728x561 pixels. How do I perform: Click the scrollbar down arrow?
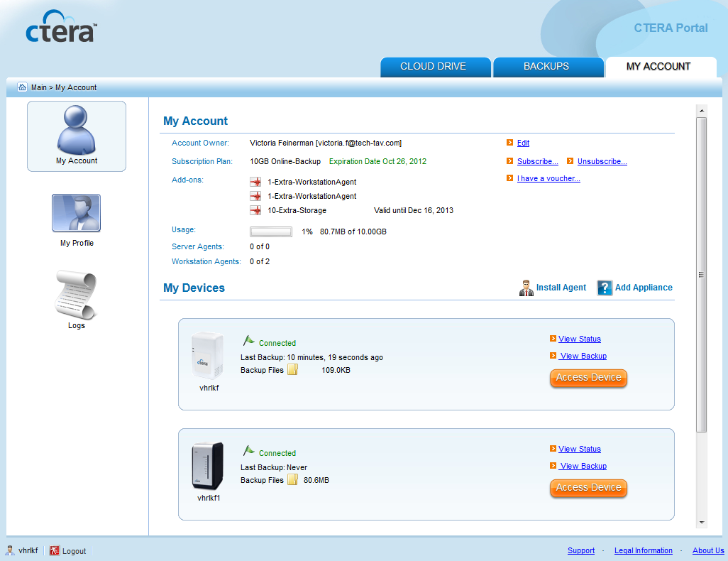(702, 523)
